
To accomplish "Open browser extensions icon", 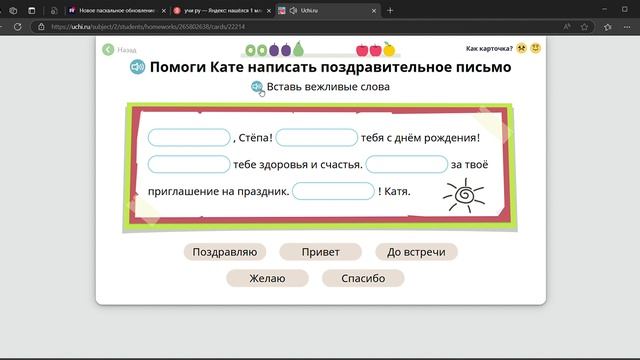I will pos(607,27).
